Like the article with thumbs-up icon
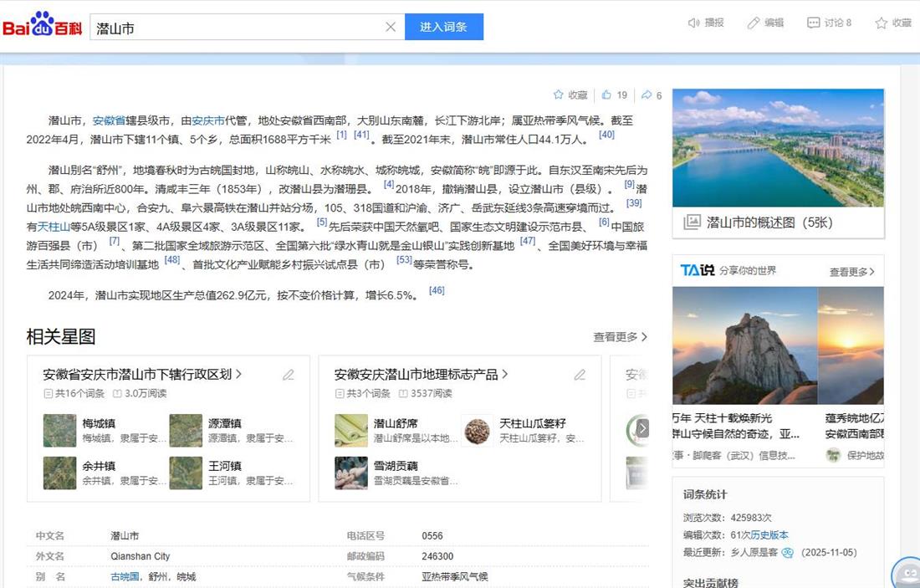The image size is (920, 588). (606, 95)
